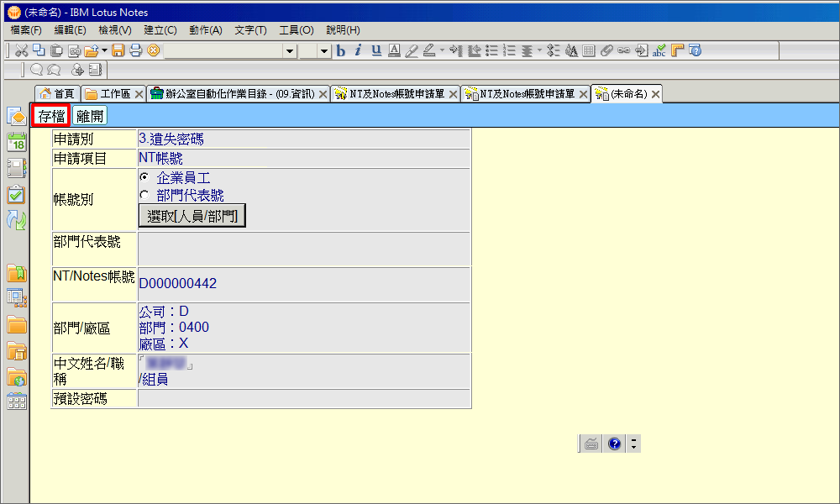Screen dimensions: 840x504
Task: Click the highlighter pen icon
Action: click(412, 50)
